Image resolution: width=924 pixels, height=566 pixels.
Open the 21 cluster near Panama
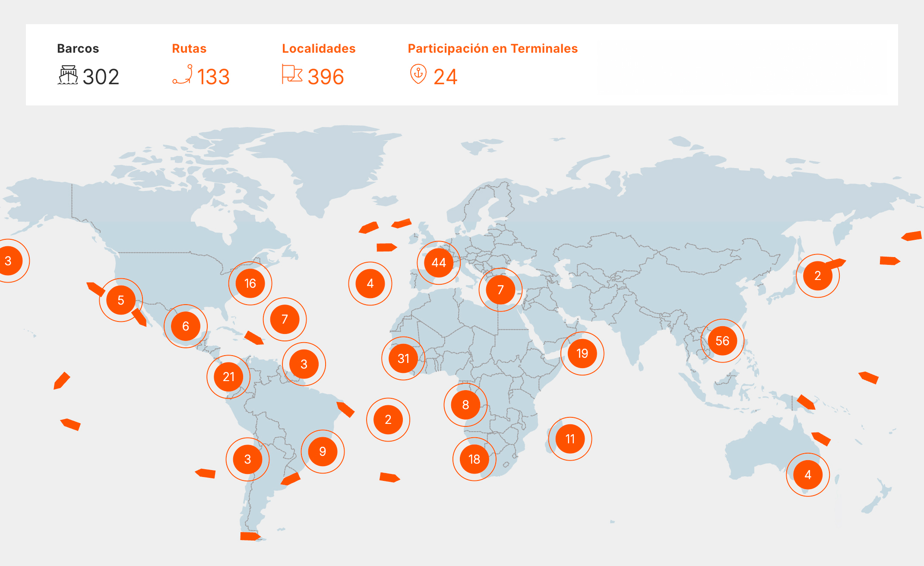tap(228, 377)
